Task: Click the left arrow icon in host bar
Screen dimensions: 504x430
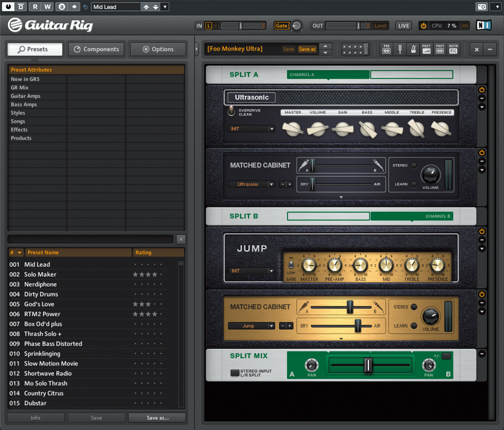Action: pos(74,7)
